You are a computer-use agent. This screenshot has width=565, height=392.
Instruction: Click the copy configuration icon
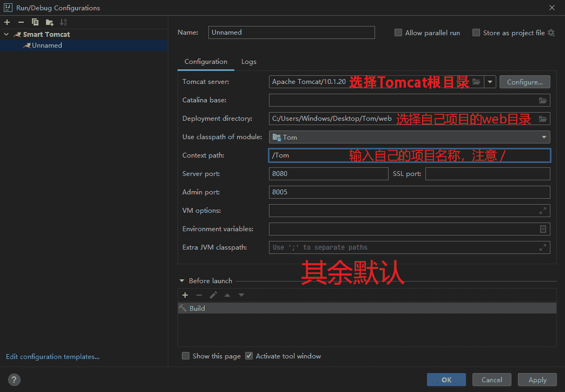coord(35,22)
